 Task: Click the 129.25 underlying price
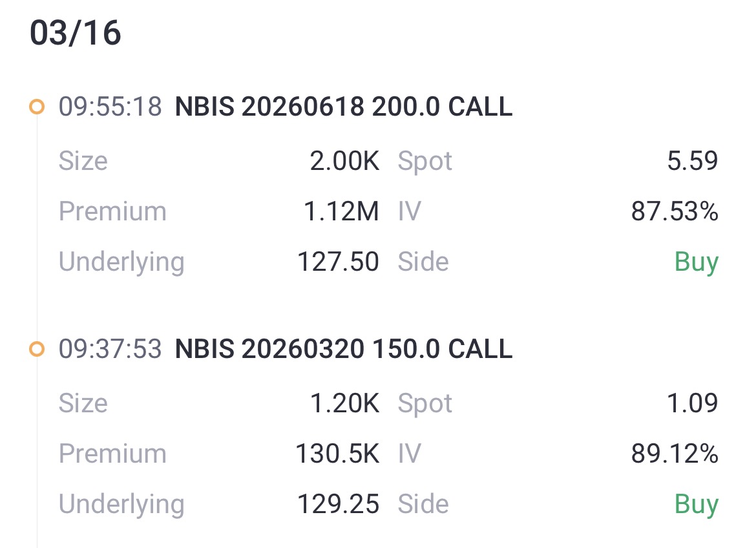(x=338, y=504)
